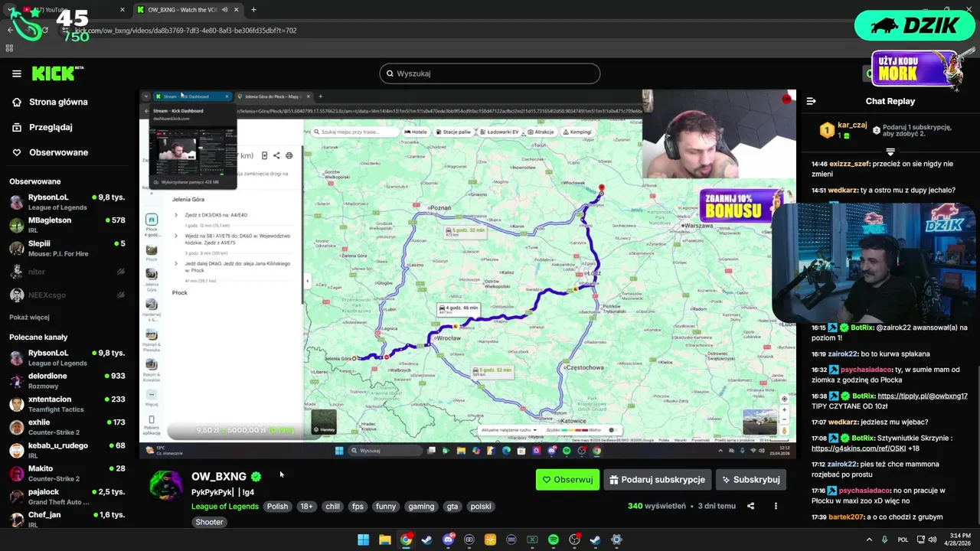Open League of Legends category link

tap(225, 507)
